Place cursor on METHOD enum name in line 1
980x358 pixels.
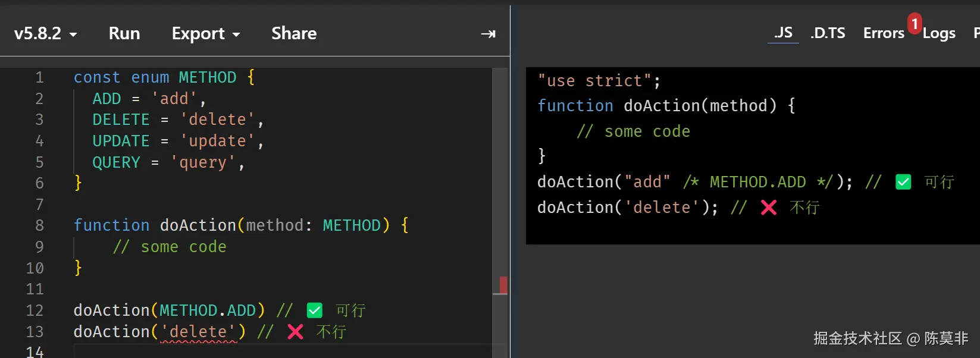(208, 77)
